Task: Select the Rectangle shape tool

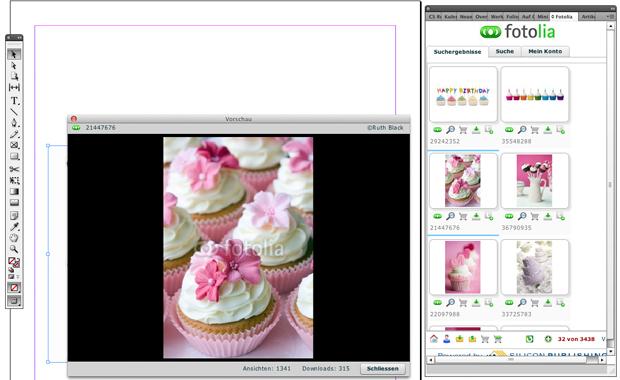Action: coord(14,156)
